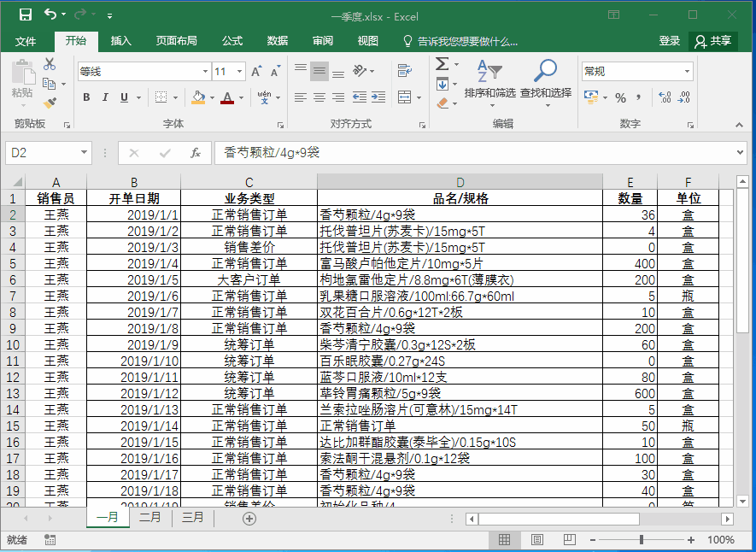Image resolution: width=756 pixels, height=552 pixels.
Task: Select the Page Layout view icon in status bar
Action: pos(536,539)
